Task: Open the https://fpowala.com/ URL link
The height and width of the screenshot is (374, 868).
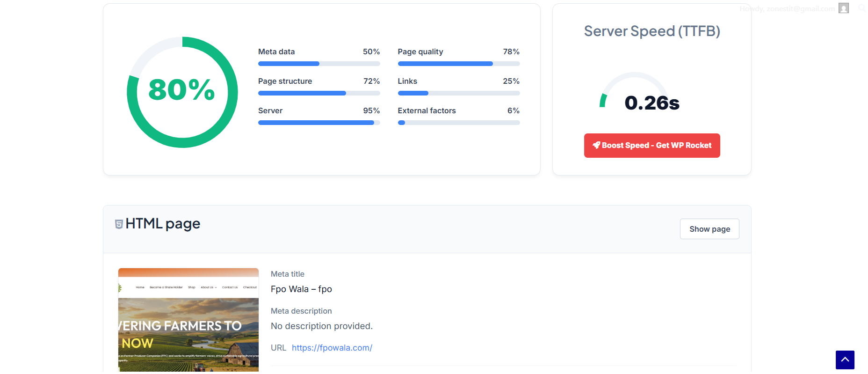Action: point(332,348)
